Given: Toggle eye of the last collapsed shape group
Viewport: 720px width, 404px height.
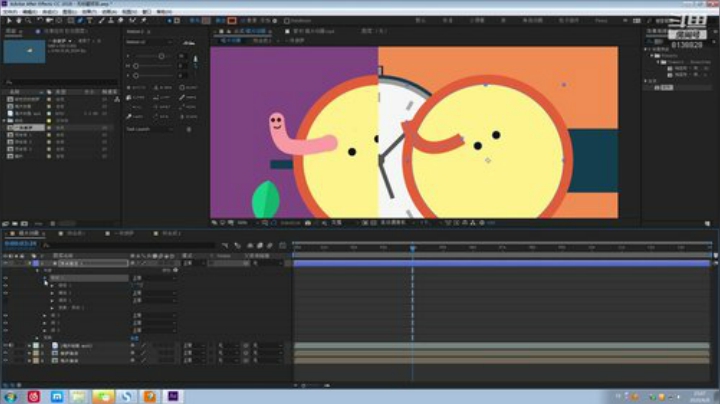Looking at the screenshot, I should 5,330.
